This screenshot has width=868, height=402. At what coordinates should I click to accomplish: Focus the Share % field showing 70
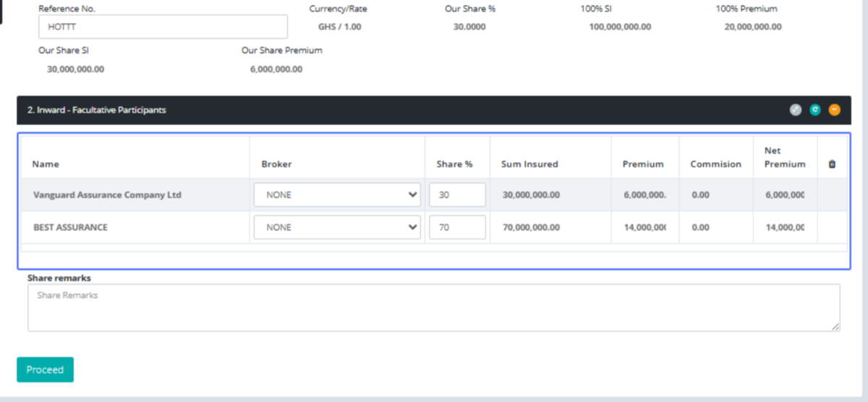coord(457,227)
